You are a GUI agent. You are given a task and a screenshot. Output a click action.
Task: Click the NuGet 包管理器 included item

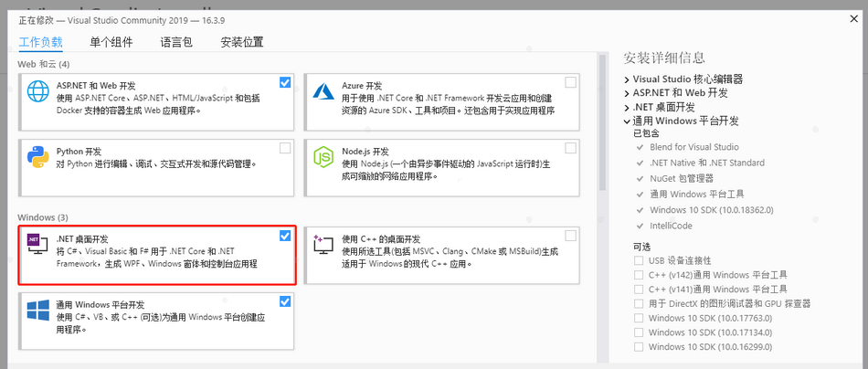682,178
